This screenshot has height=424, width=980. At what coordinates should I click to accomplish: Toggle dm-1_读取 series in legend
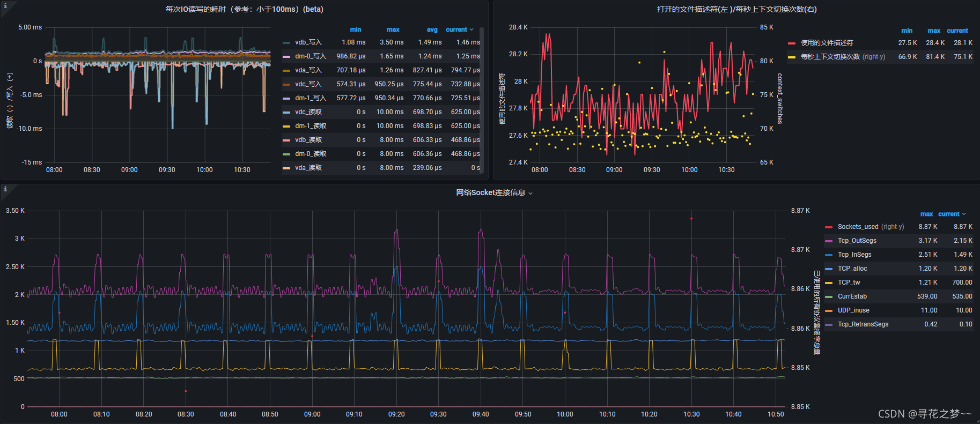tap(311, 126)
